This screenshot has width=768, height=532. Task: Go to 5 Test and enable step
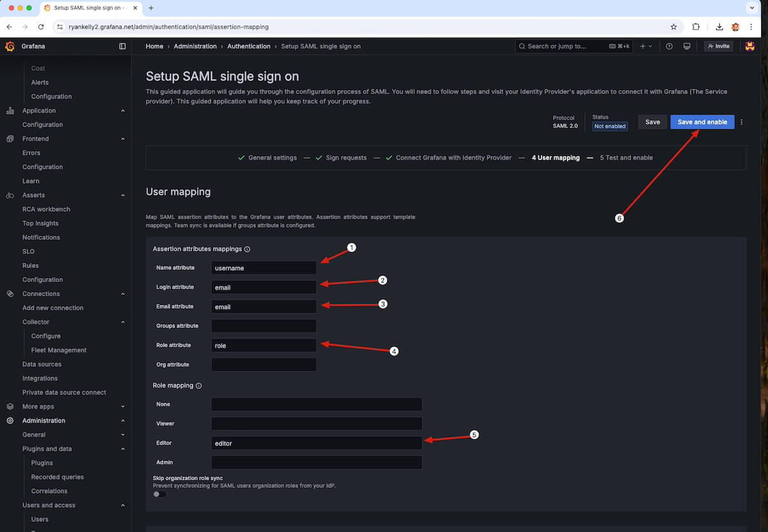pos(627,158)
